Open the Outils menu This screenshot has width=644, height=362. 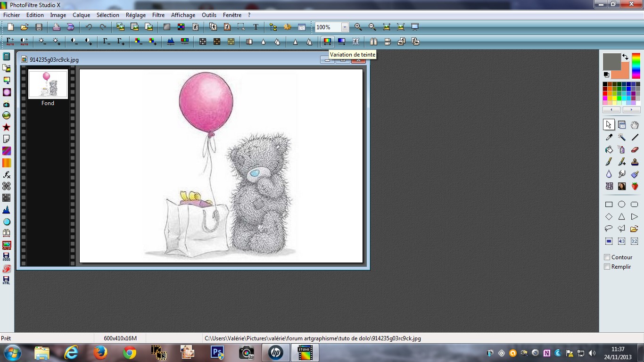tap(209, 15)
